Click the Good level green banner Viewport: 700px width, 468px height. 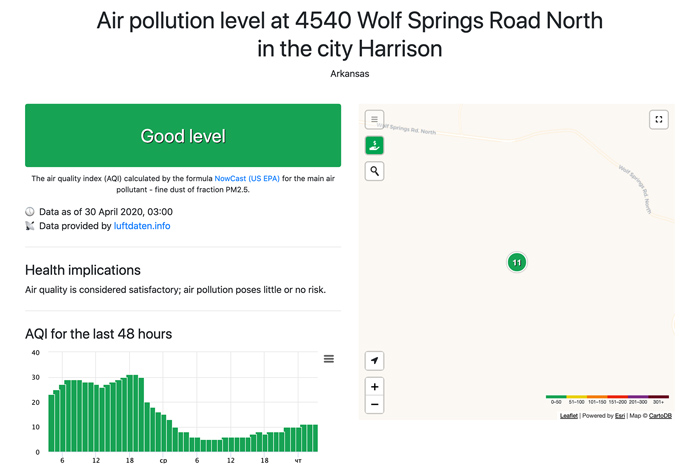tap(183, 135)
